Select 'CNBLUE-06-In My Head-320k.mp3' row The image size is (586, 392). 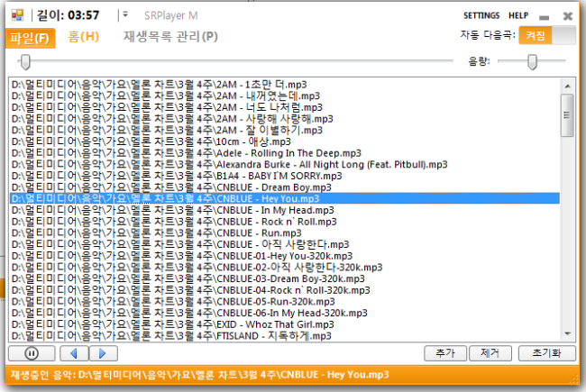284,313
